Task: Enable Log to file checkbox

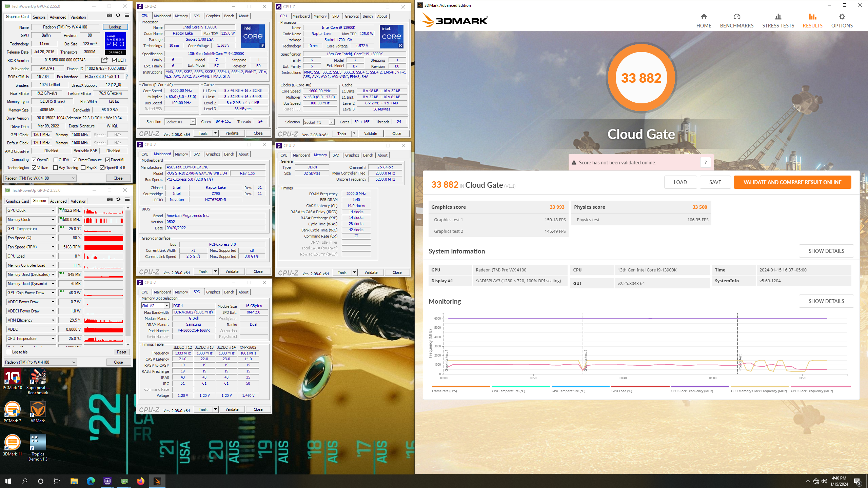Action: 9,352
